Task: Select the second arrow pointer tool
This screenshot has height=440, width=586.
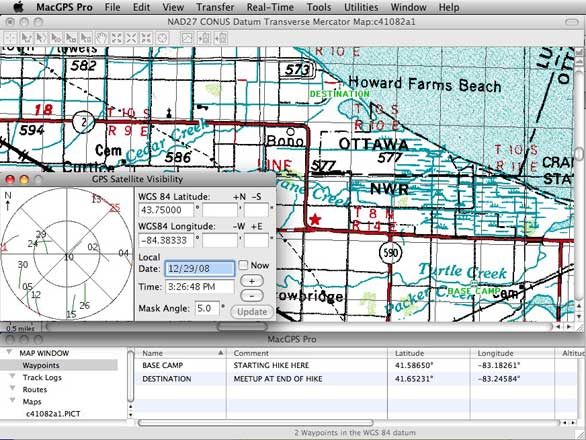Action: pyautogui.click(x=41, y=38)
